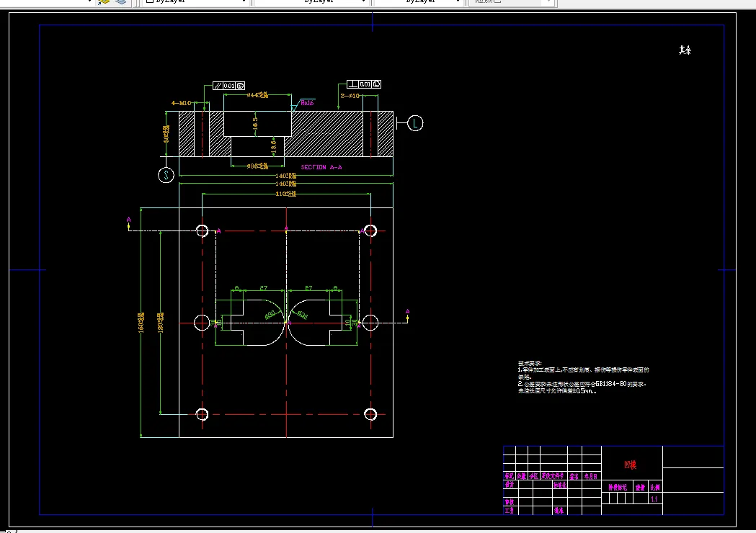Click the Layer Previous stacked-sheets icon

(x=120, y=2)
